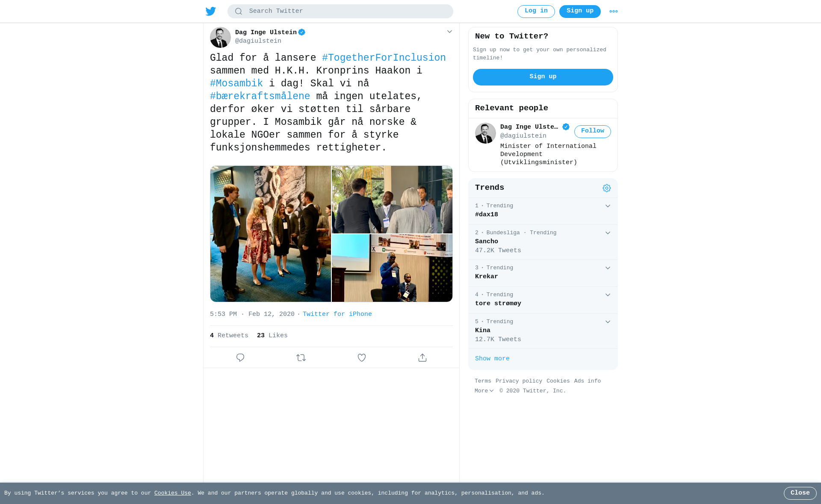This screenshot has width=821, height=504.
Task: Expand options for Sancho trend
Action: [608, 233]
